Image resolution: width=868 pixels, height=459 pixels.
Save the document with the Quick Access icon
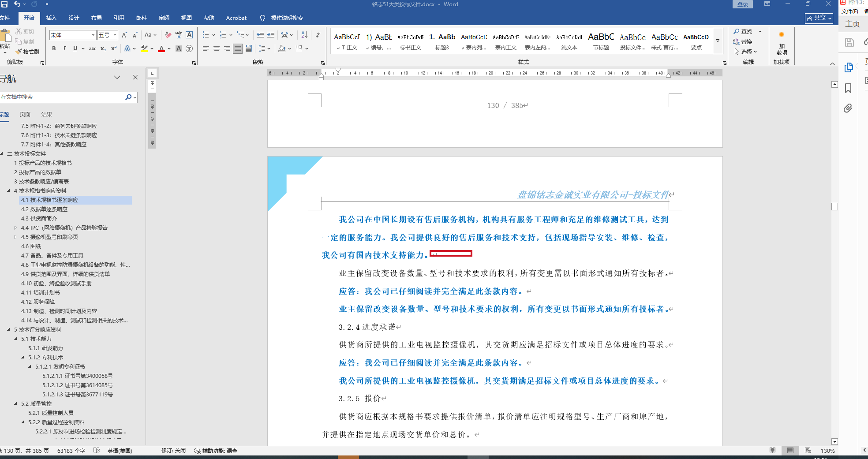[x=4, y=4]
